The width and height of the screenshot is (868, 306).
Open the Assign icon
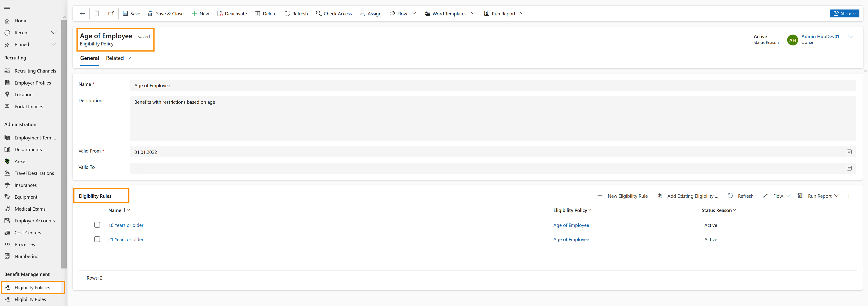click(x=362, y=13)
